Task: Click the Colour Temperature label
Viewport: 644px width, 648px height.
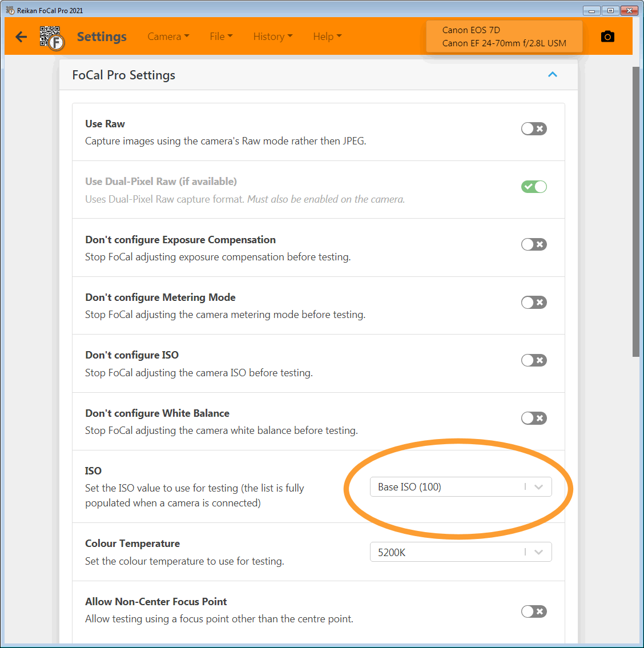Action: tap(132, 544)
